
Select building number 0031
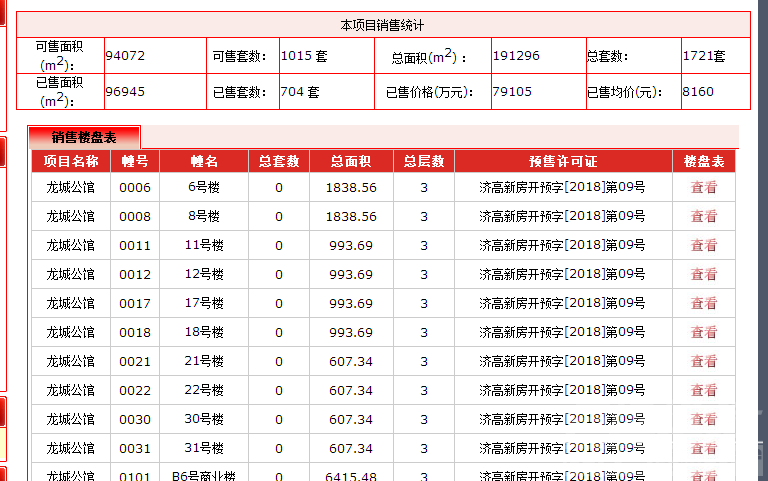click(135, 448)
